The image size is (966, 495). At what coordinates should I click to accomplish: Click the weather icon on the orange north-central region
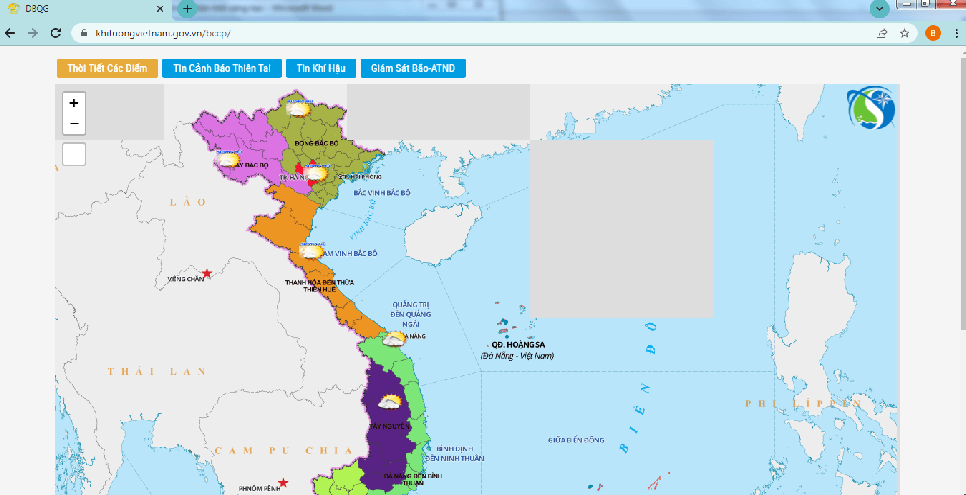click(x=312, y=251)
